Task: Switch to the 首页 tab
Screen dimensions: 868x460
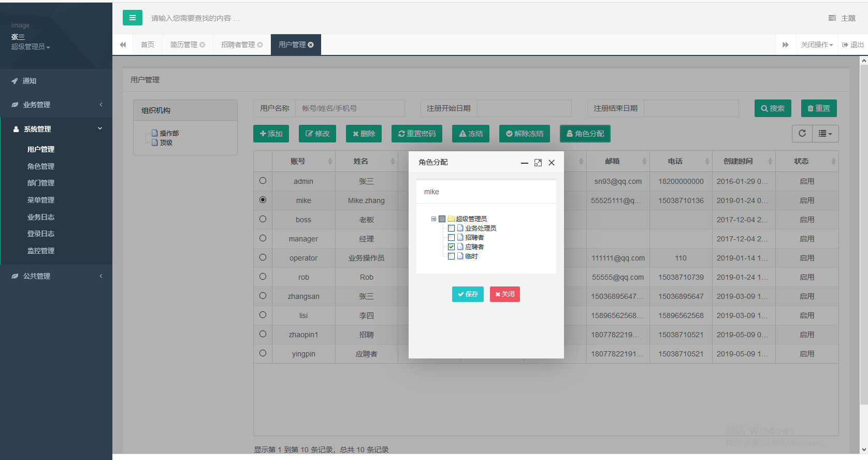Action: coord(148,45)
